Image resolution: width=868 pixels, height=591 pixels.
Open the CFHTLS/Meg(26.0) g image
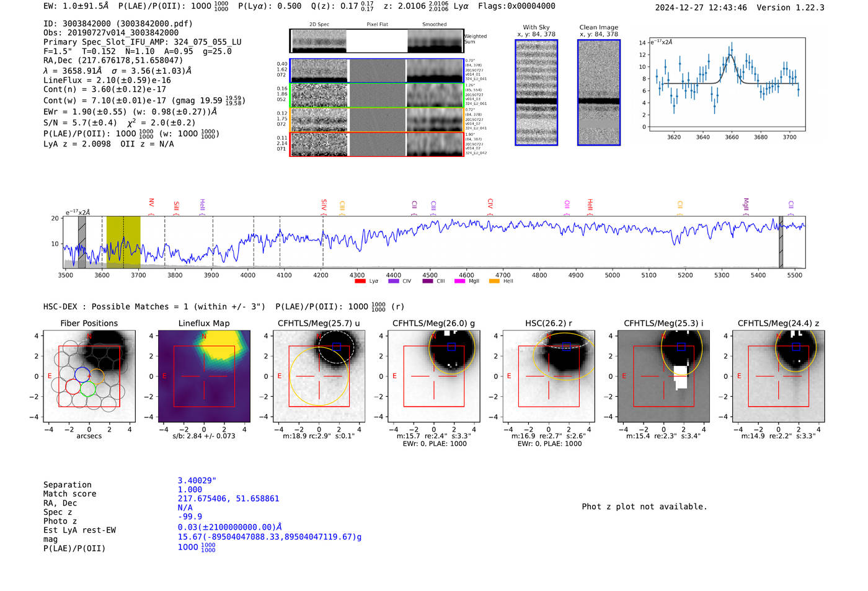click(x=434, y=376)
